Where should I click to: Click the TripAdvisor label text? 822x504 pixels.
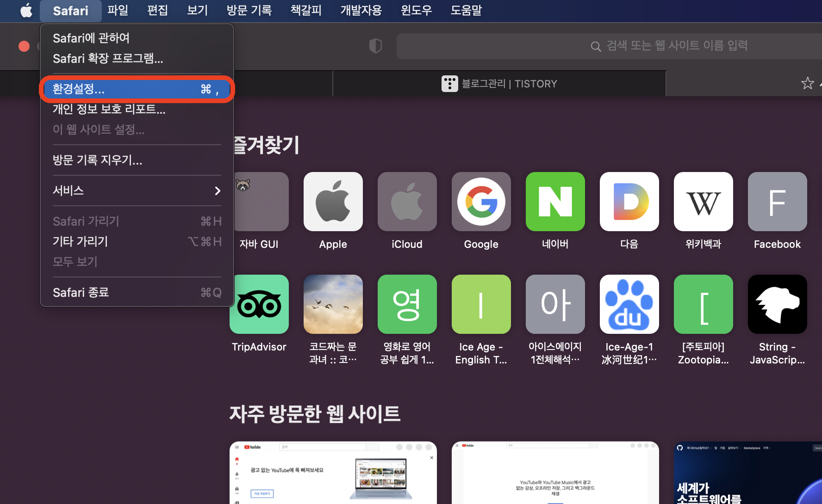(259, 347)
